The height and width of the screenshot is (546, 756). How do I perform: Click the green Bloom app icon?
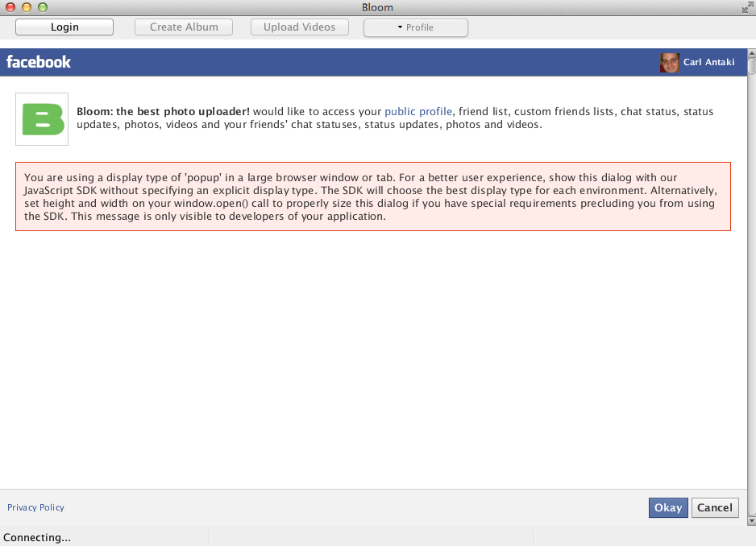click(42, 119)
